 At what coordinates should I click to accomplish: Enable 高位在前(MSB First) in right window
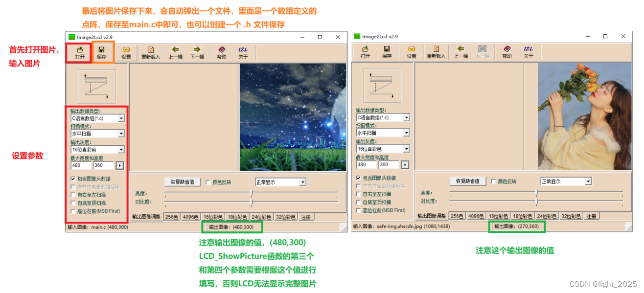click(359, 210)
